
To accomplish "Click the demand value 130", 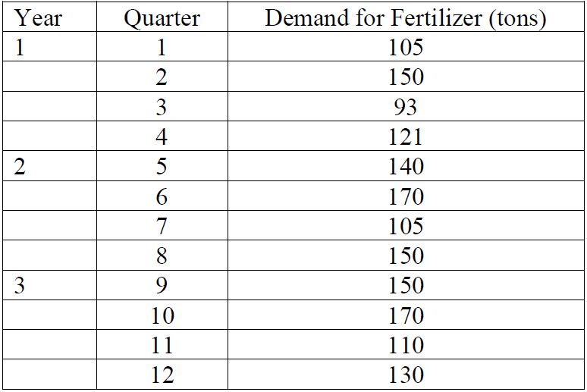I will click(x=406, y=375).
